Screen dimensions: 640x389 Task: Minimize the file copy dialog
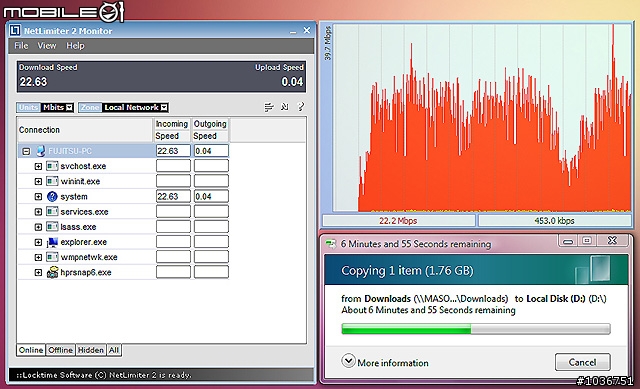568,241
